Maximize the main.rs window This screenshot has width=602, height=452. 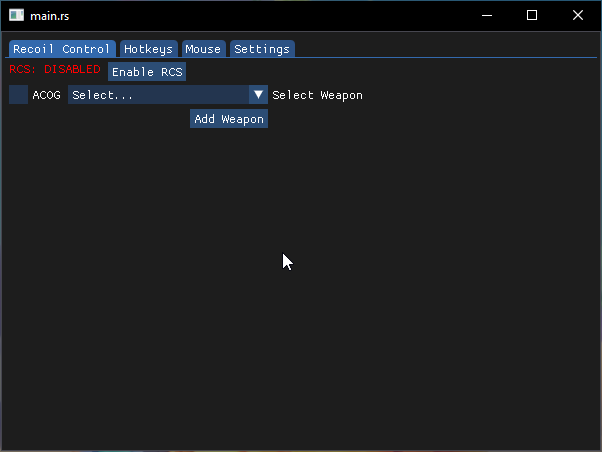click(532, 15)
